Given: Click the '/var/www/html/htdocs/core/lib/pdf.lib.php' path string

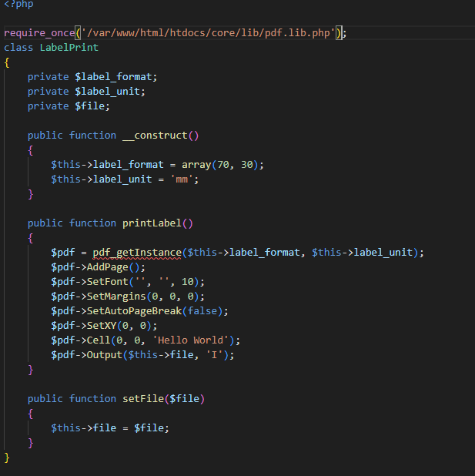Looking at the screenshot, I should click(x=208, y=33).
